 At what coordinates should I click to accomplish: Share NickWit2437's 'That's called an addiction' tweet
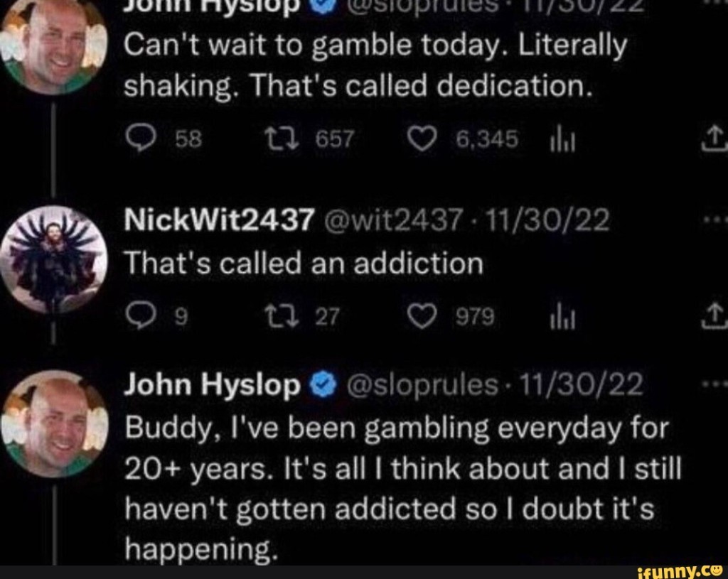tap(716, 317)
